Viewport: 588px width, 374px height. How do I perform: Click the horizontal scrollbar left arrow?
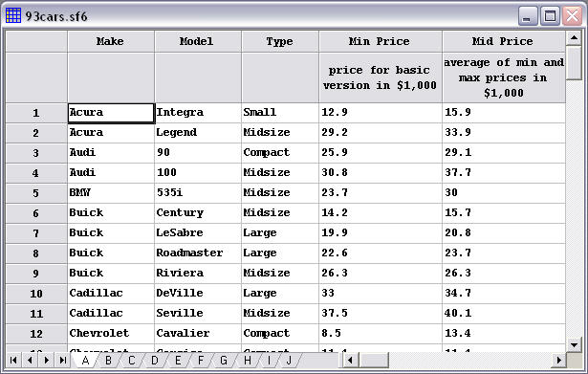(350, 361)
